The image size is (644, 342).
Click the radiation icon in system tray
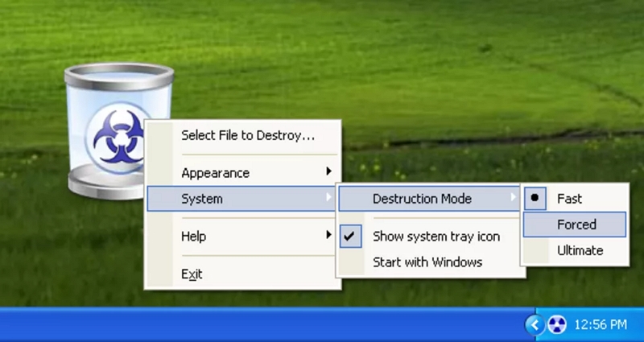coord(557,325)
